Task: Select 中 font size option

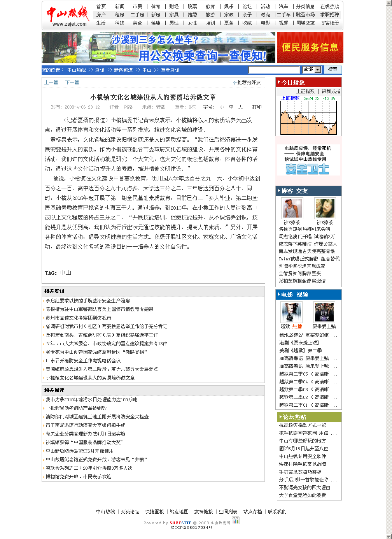Action: coord(231,107)
